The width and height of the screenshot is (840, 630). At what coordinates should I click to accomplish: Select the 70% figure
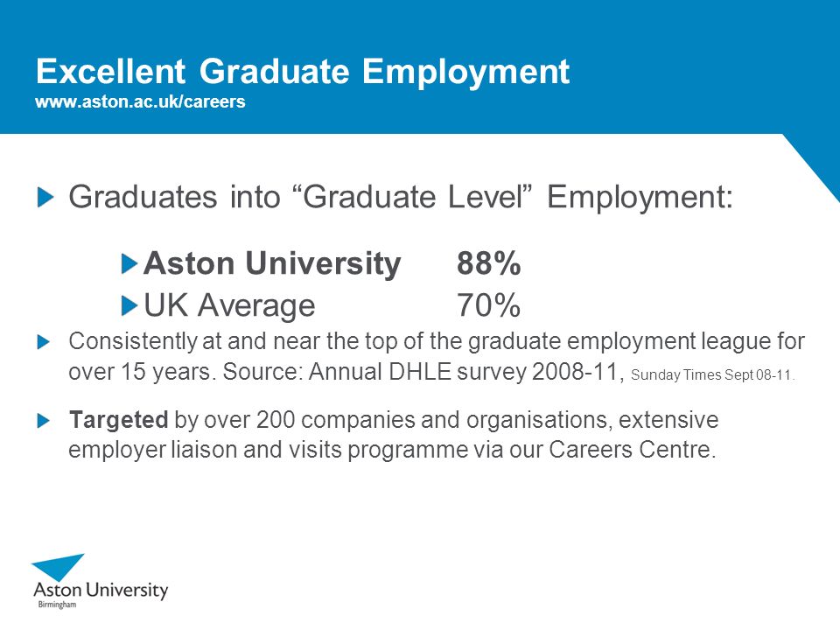pyautogui.click(x=488, y=305)
